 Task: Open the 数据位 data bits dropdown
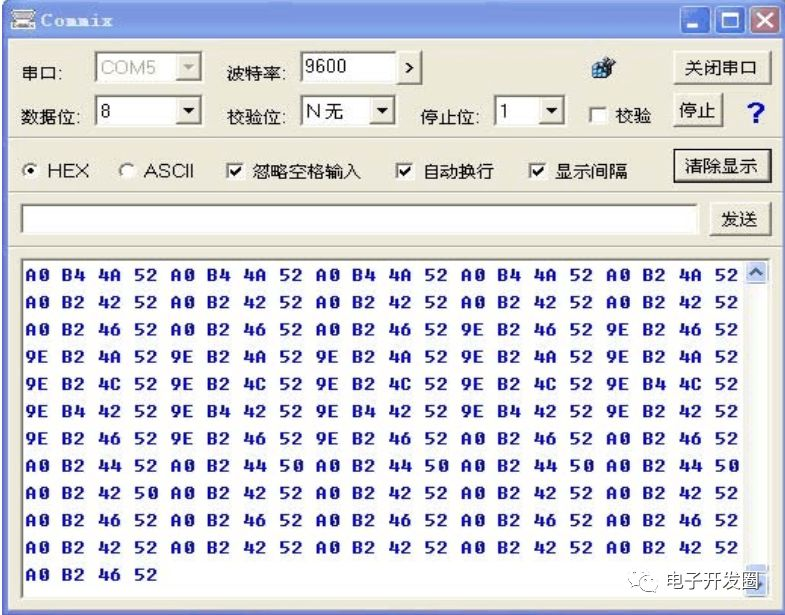coord(188,110)
